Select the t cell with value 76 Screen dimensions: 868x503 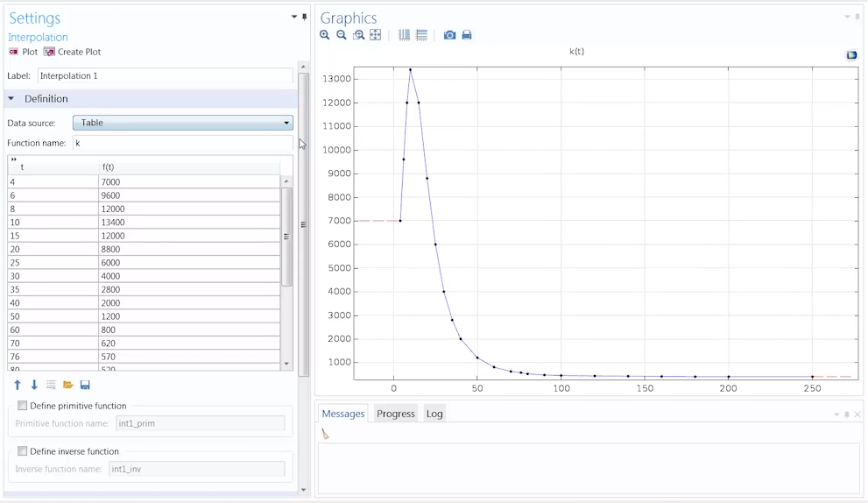click(53, 357)
